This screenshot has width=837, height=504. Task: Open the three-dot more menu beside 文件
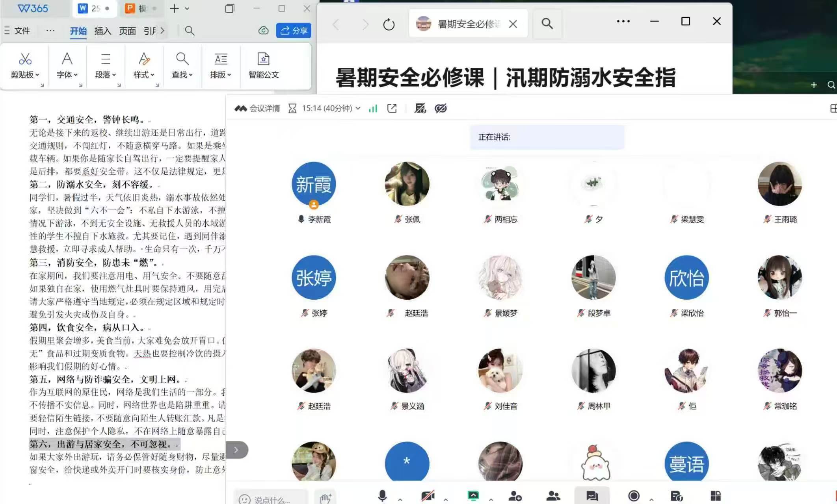coord(50,30)
